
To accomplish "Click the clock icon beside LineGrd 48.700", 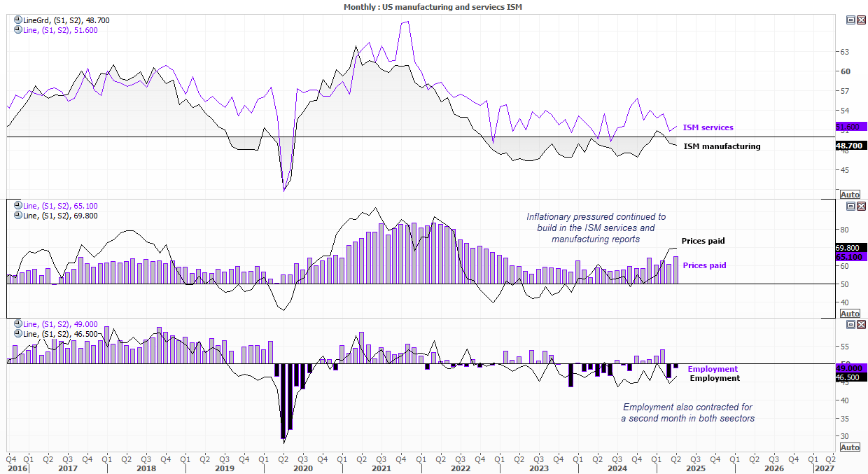I will (x=17, y=20).
